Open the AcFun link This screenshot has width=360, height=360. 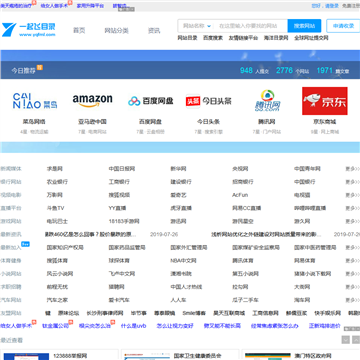coord(240,195)
